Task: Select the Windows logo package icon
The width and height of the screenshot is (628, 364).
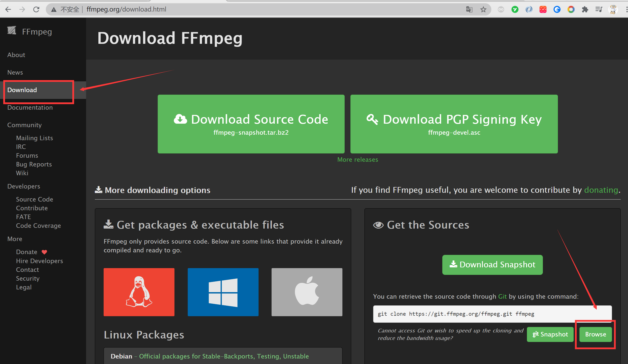Action: coord(223,292)
